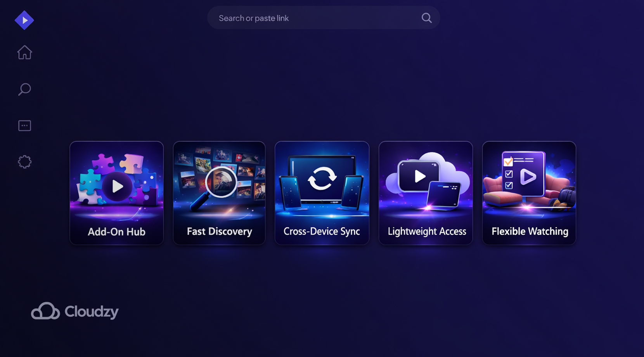This screenshot has width=644, height=357.
Task: Open the Lightweight Access card
Action: [x=426, y=193]
